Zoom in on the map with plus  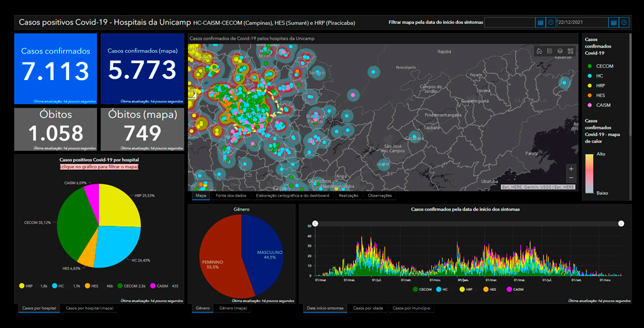pos(571,169)
